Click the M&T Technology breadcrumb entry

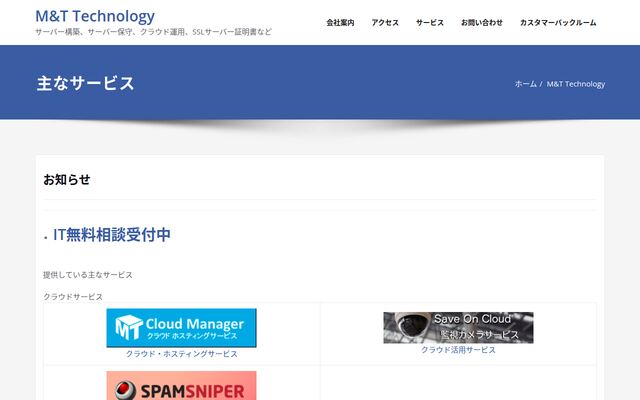click(x=576, y=84)
